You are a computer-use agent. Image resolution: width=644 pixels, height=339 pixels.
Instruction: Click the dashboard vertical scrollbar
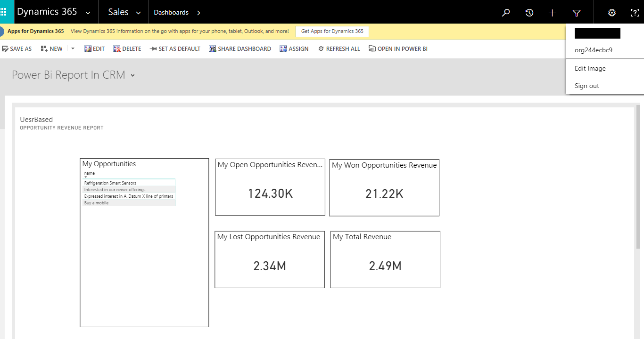639,177
